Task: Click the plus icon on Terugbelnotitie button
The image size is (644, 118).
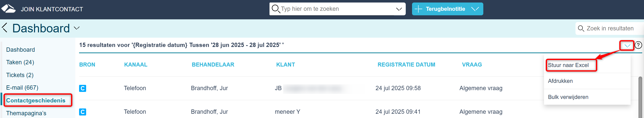Action: (x=418, y=9)
